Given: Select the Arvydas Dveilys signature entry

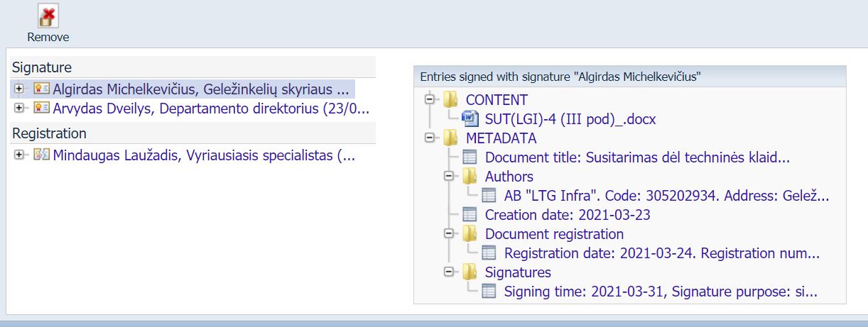Looking at the screenshot, I should tap(211, 109).
